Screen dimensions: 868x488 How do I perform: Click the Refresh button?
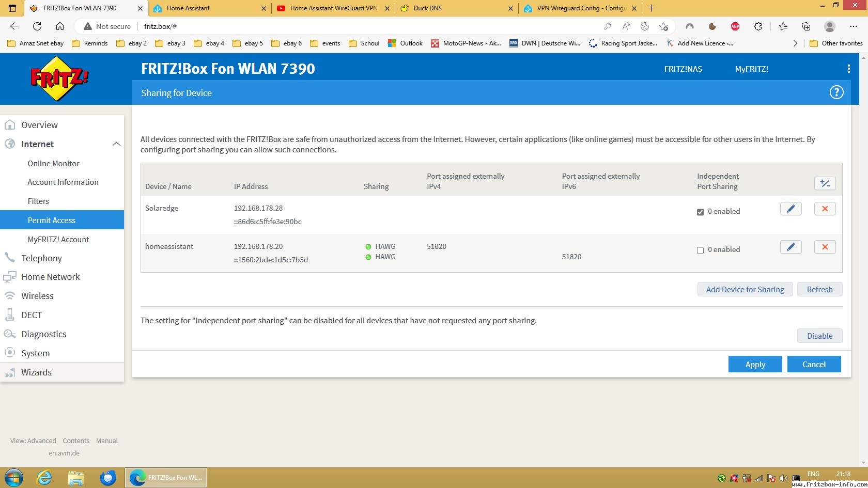[819, 289]
